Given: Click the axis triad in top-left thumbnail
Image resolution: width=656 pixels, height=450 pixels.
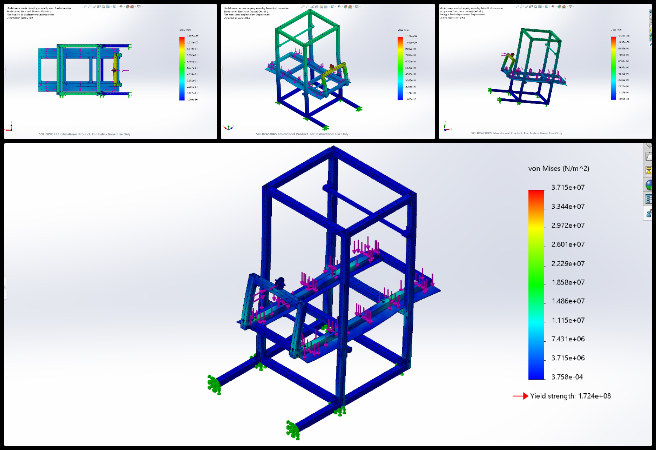Looking at the screenshot, I should [x=9, y=127].
